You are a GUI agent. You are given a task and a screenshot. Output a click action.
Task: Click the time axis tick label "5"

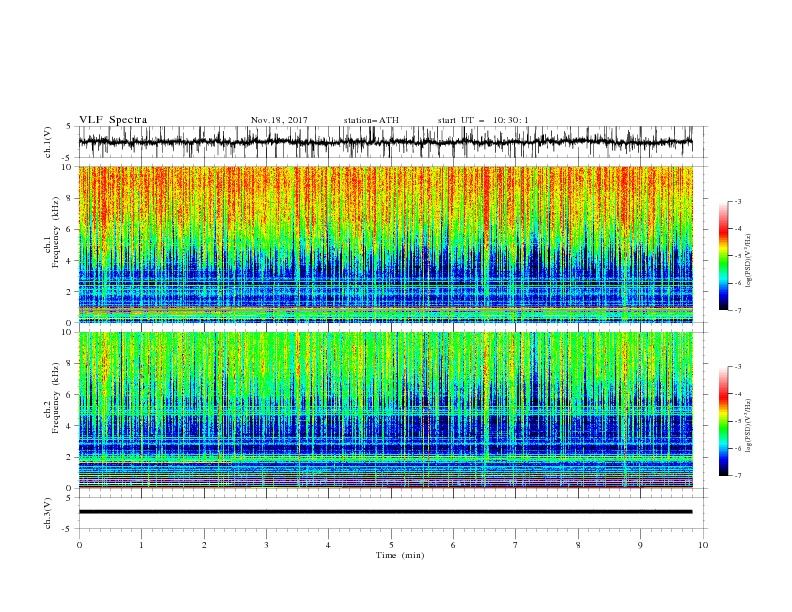(391, 545)
